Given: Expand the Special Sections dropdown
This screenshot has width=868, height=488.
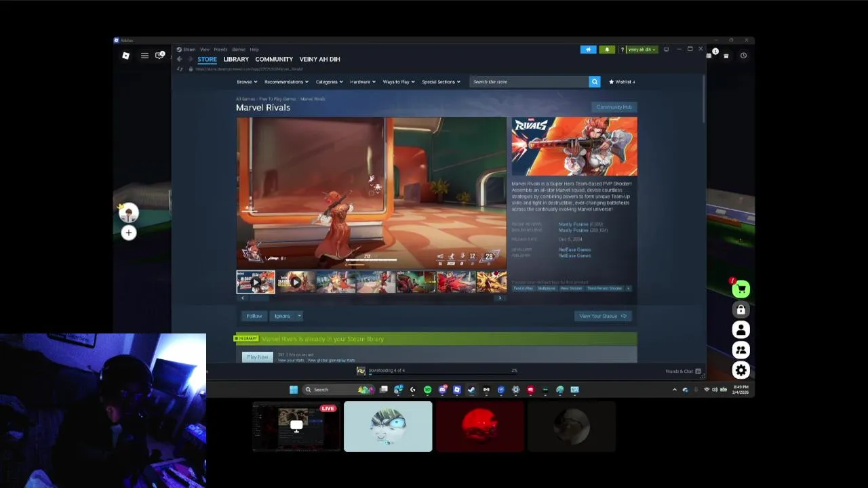Looking at the screenshot, I should (x=441, y=82).
